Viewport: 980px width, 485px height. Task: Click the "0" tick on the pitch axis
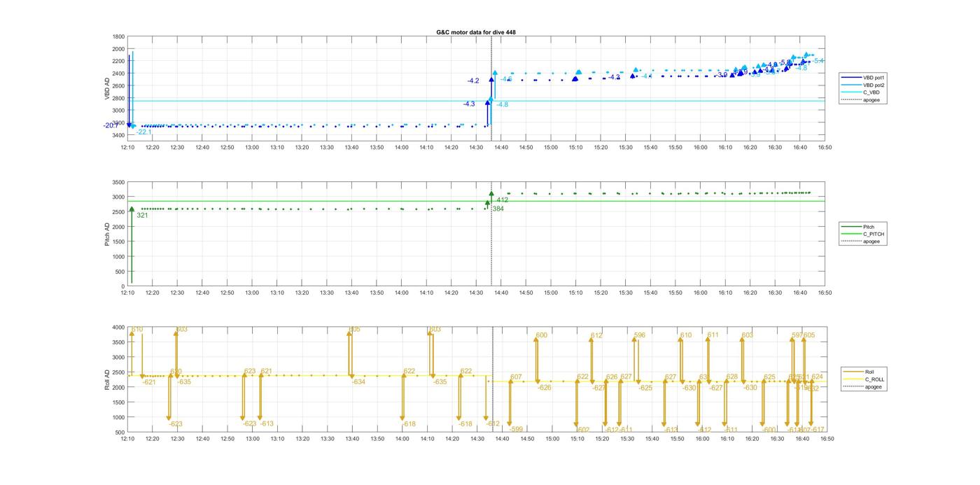123,286
